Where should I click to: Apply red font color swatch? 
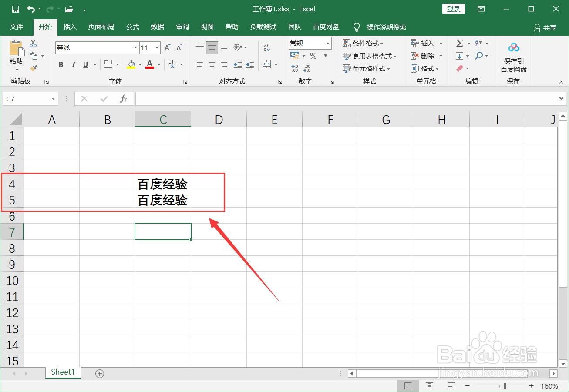coord(150,65)
